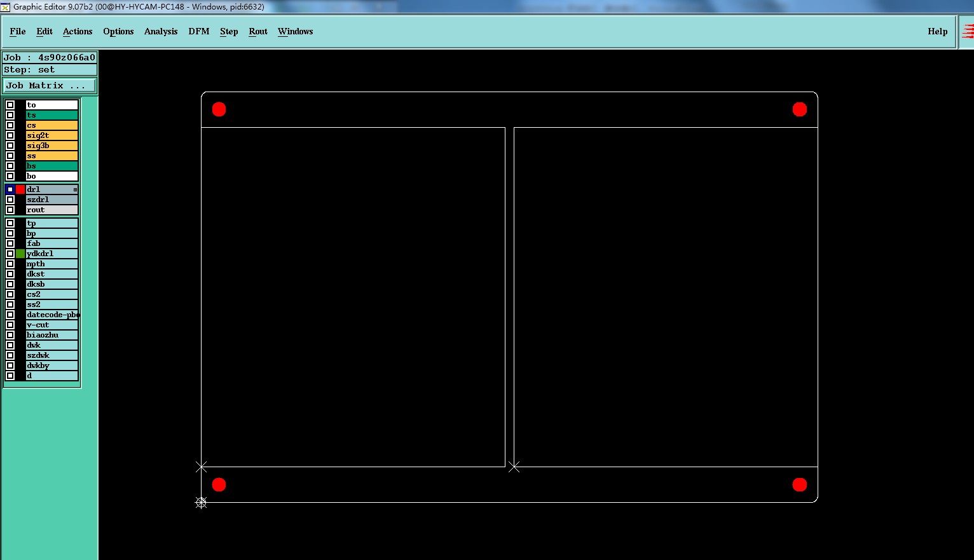Viewport: 974px width, 560px height.
Task: Toggle the checkbox for the to layer
Action: tap(10, 105)
